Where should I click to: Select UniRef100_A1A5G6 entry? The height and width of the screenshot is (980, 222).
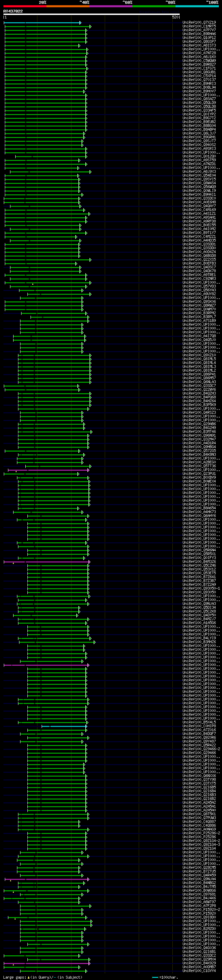199,623
